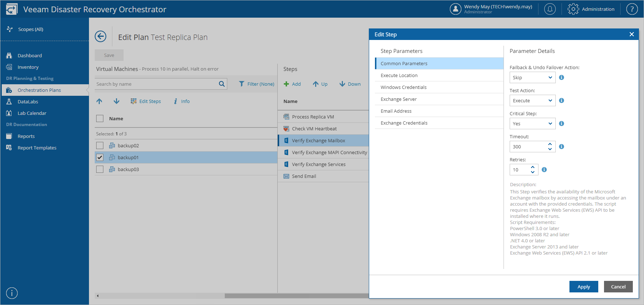The image size is (644, 305).
Task: Click info icon next to Failback action
Action: 562,77
